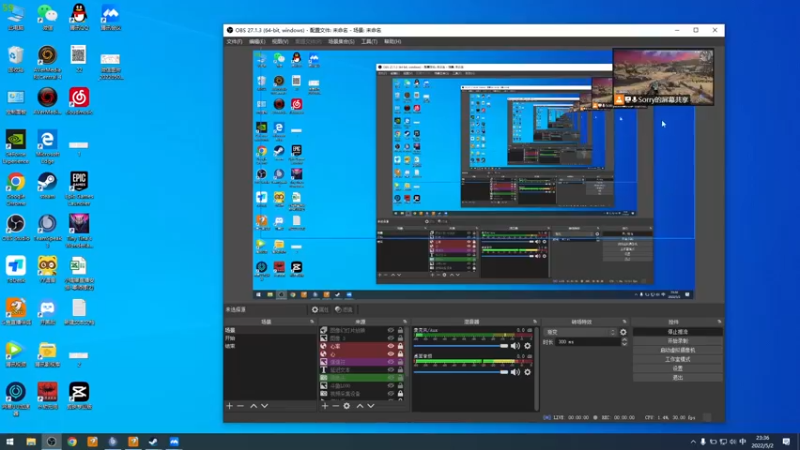Image resolution: width=800 pixels, height=450 pixels.
Task: Open 工具(T) menu in OBS
Action: click(369, 41)
